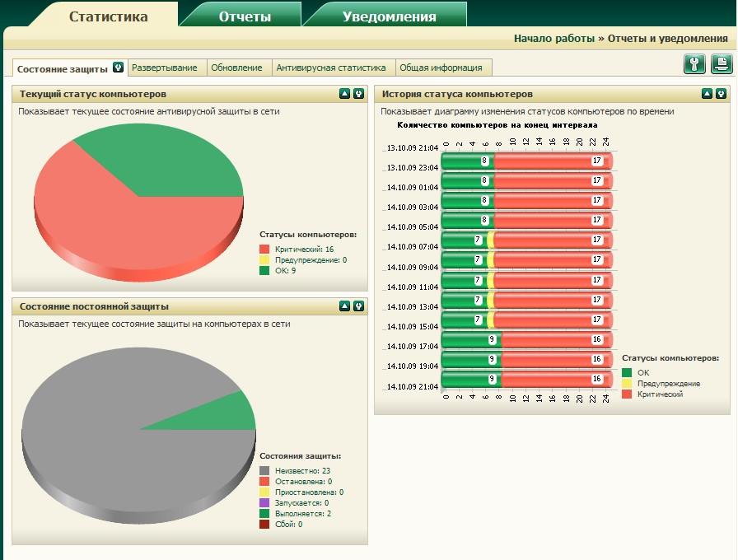738x560 pixels.
Task: Click the 14.10.09 13:04 axis label
Action: point(413,307)
